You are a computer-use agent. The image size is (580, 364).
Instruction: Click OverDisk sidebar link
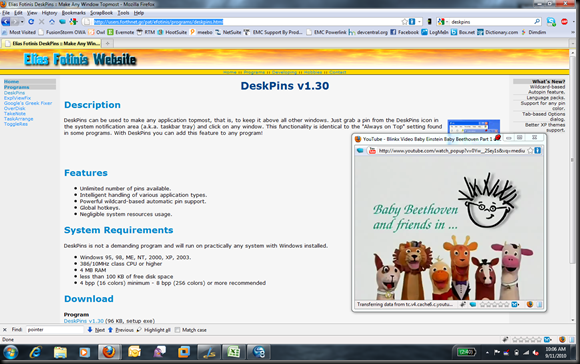click(14, 108)
